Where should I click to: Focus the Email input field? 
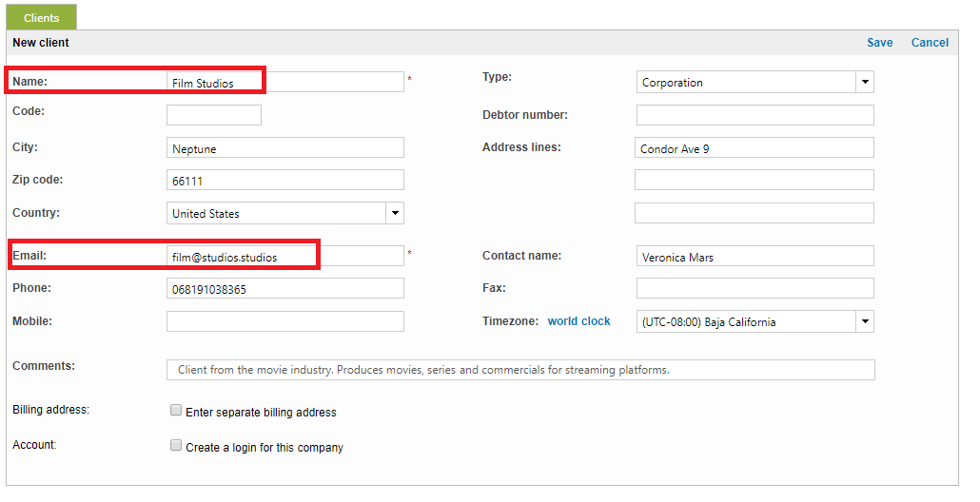tap(284, 257)
